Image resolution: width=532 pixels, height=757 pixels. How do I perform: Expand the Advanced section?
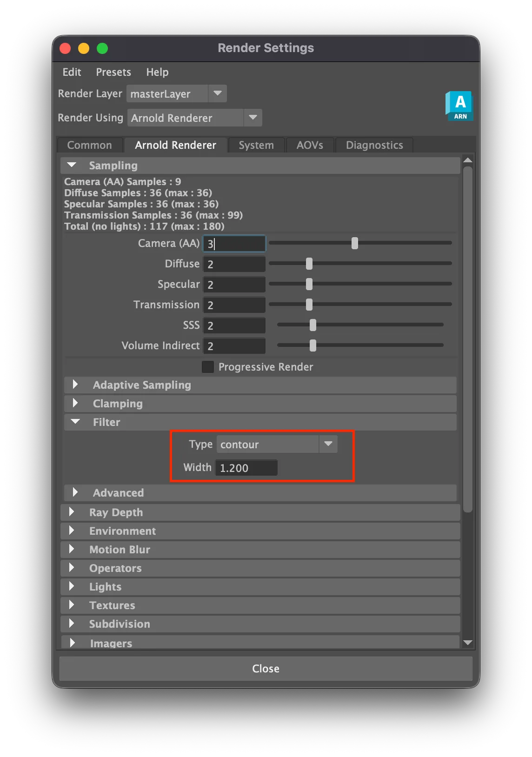(x=260, y=493)
